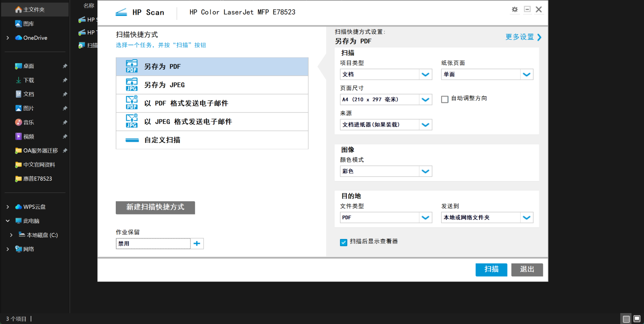Click the 音乐 music icon in sidebar

pyautogui.click(x=18, y=122)
